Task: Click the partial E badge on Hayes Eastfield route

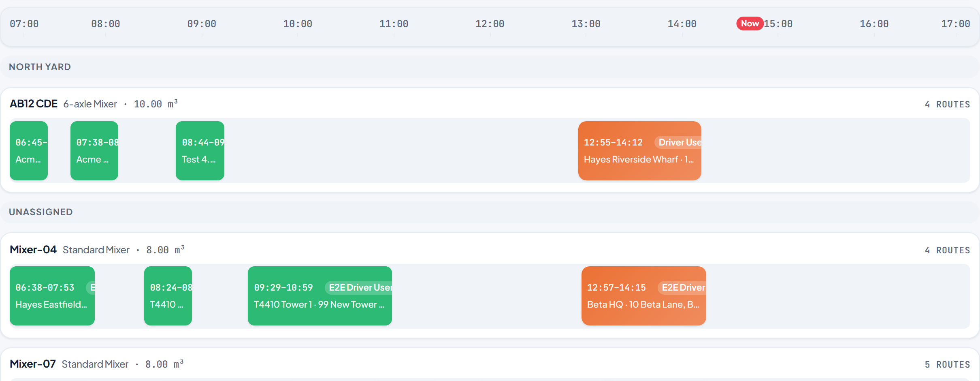Action: point(91,287)
